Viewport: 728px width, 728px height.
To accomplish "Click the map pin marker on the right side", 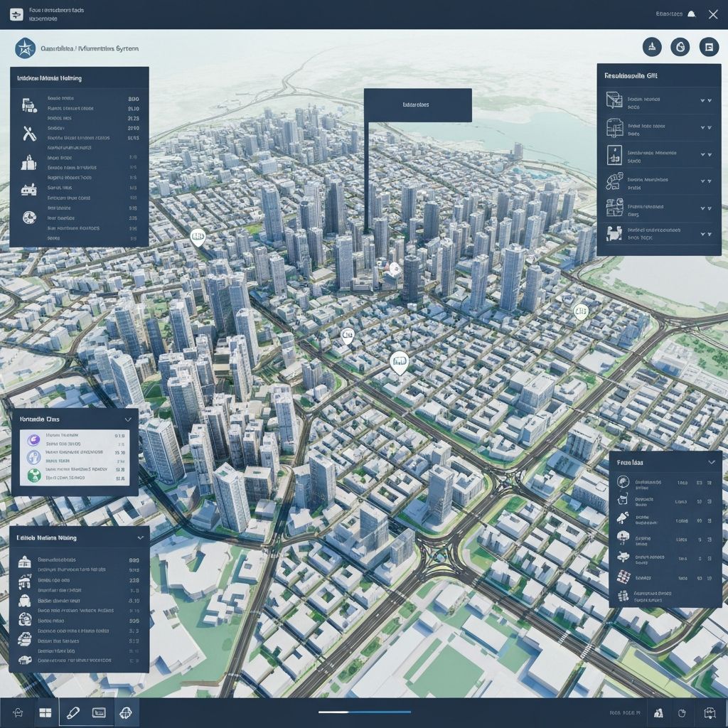I will (x=581, y=311).
